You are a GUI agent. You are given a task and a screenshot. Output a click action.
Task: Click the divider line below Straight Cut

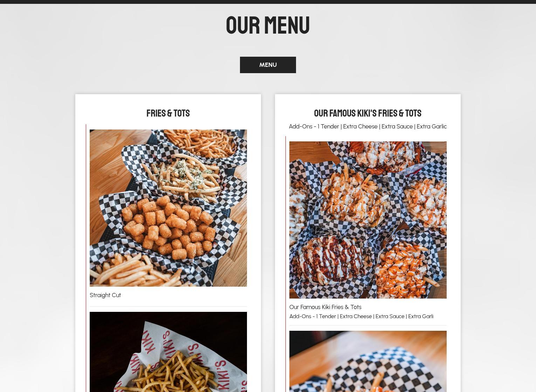pos(168,306)
